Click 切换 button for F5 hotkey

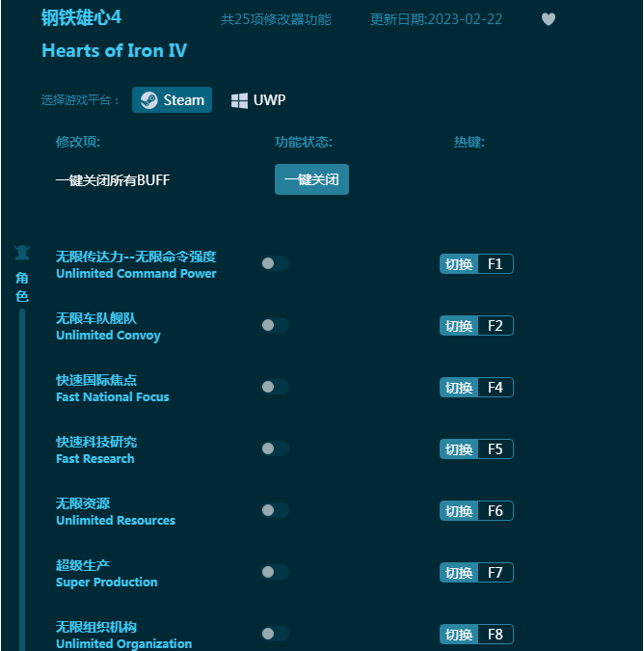459,449
